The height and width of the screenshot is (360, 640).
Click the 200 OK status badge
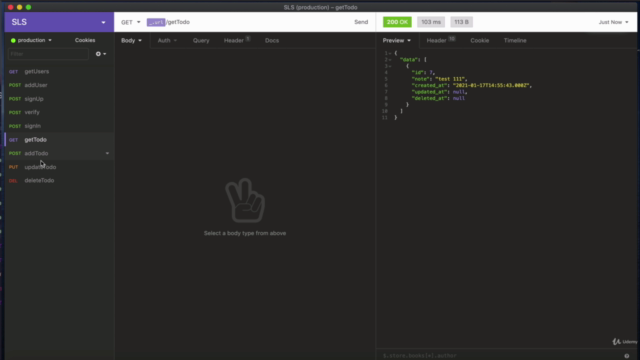tap(397, 22)
